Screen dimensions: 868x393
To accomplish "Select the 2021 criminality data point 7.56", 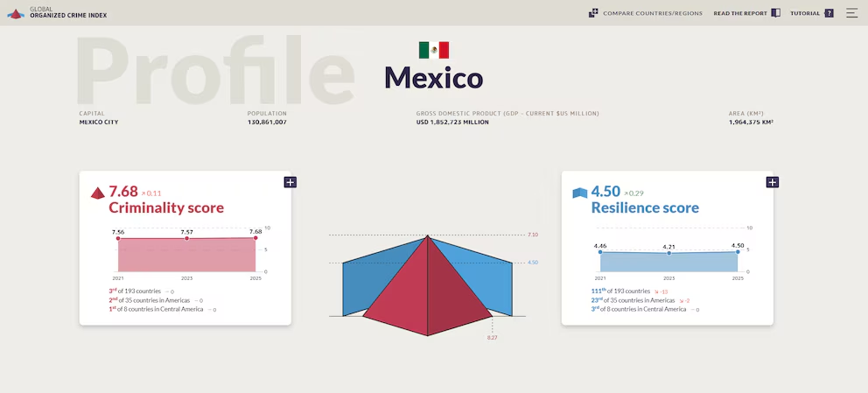I will [118, 239].
